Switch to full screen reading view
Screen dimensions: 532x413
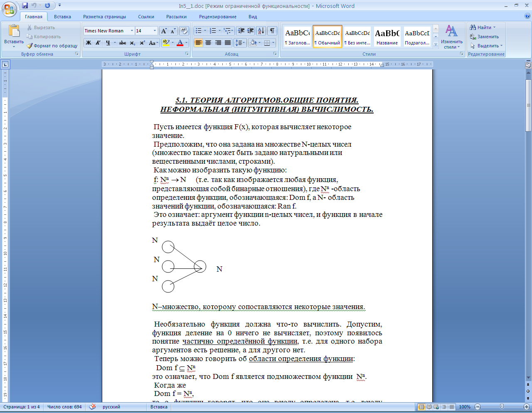tap(429, 407)
